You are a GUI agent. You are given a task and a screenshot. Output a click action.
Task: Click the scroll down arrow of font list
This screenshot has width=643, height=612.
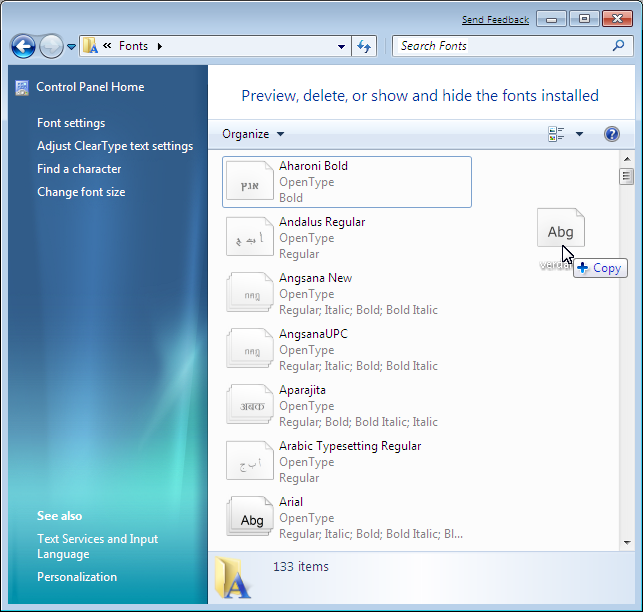tap(627, 543)
